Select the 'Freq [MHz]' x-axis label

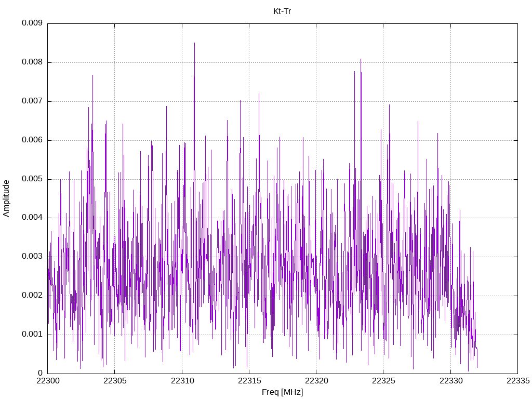[x=282, y=392]
